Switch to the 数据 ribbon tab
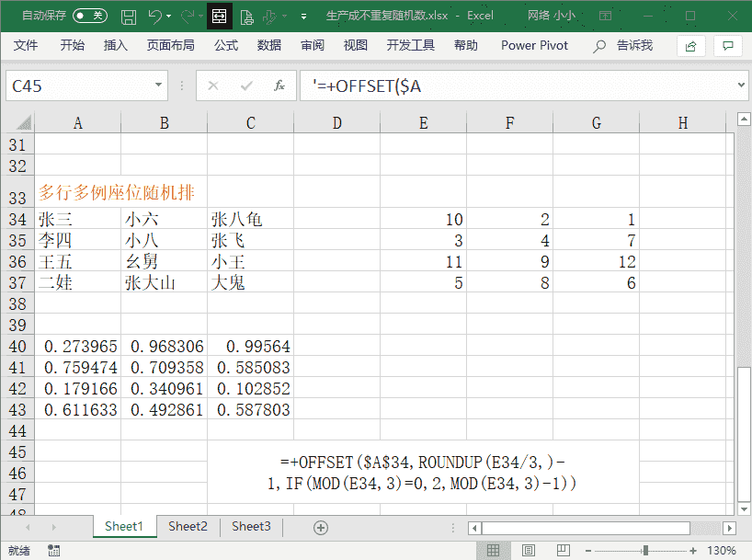 coord(269,46)
